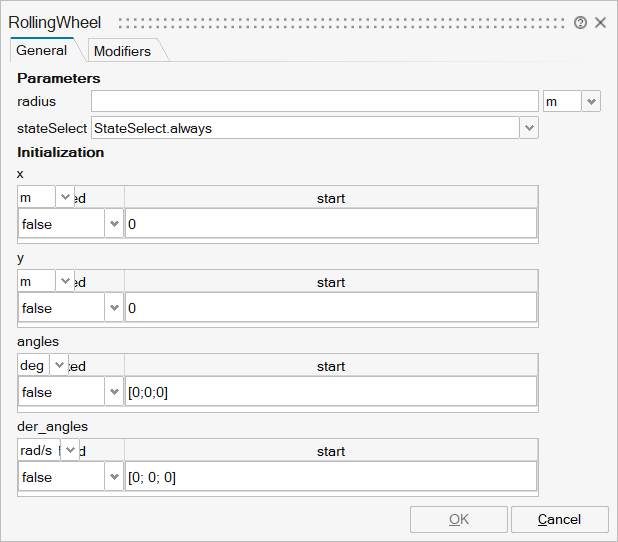Click the angles start value field
This screenshot has height=542, width=618.
pyautogui.click(x=330, y=392)
